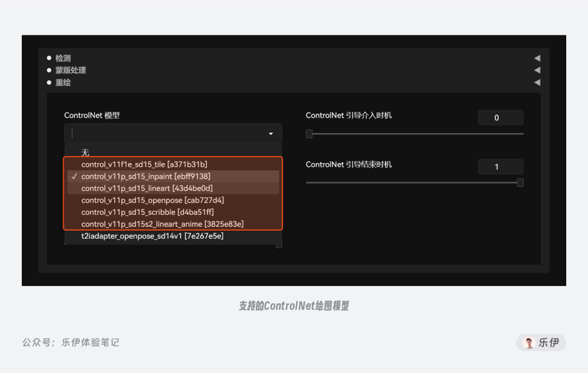Click the ControlNet 模型 label
The image size is (588, 373).
point(92,115)
